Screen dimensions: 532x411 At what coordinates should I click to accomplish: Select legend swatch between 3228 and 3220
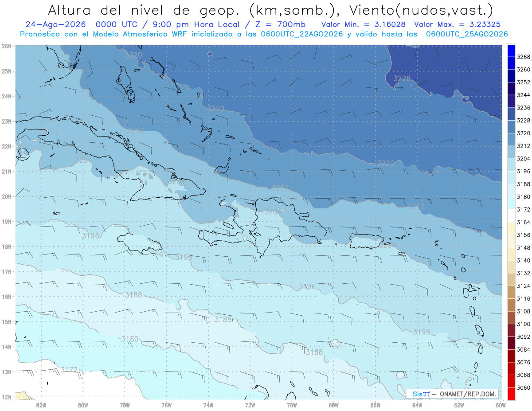click(x=511, y=127)
